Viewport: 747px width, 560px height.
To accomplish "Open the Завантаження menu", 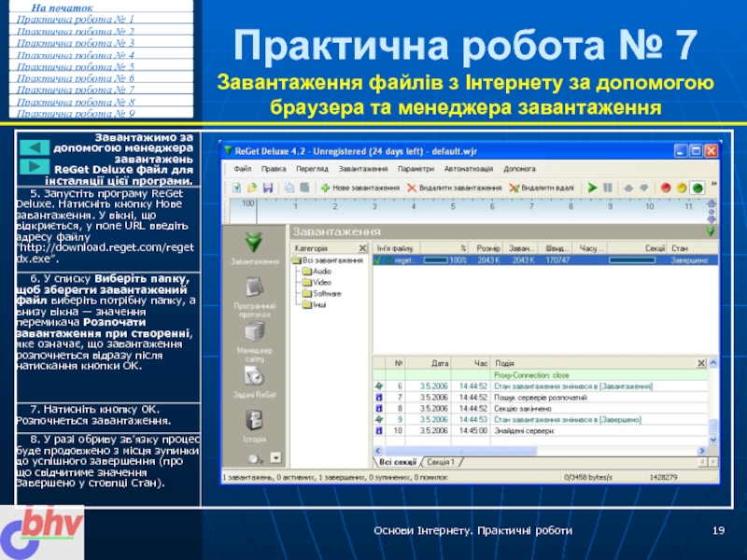I will 363,169.
